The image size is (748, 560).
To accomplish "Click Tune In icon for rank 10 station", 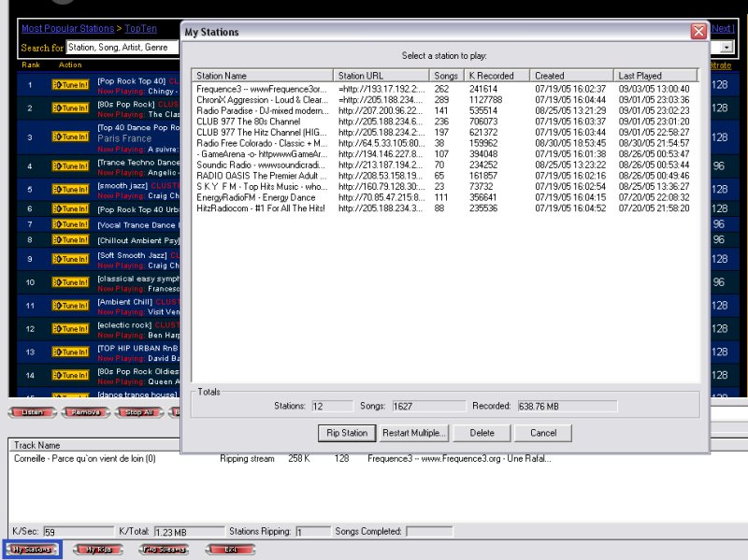I will tap(71, 282).
